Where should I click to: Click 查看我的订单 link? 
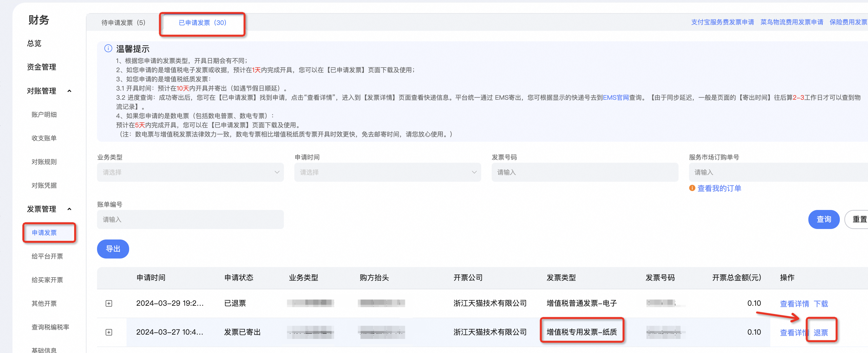point(719,188)
